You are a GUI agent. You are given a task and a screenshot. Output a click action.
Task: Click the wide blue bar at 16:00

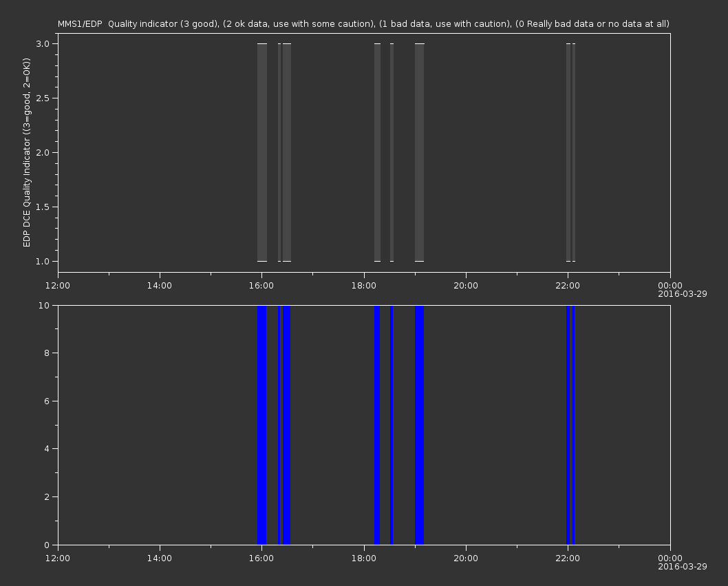coord(262,425)
